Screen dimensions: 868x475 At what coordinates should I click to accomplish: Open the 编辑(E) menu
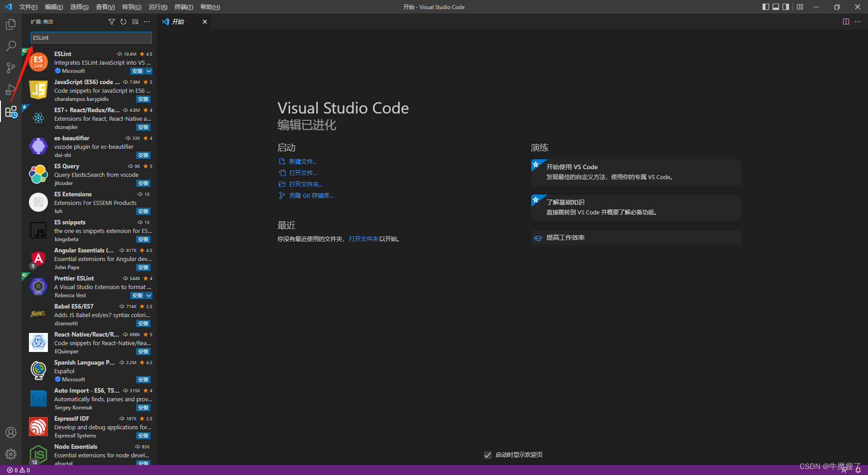[54, 7]
